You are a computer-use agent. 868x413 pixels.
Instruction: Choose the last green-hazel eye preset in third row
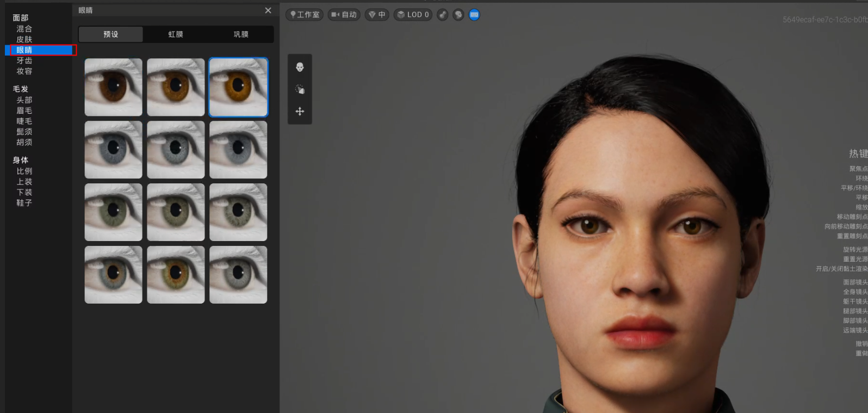(238, 212)
